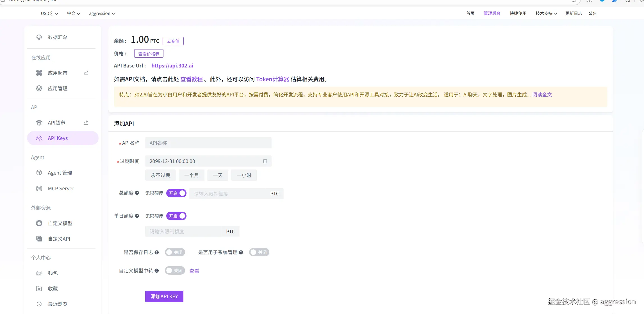Image resolution: width=644 pixels, height=314 pixels.
Task: Open the USD $ currency dropdown
Action: pos(49,13)
